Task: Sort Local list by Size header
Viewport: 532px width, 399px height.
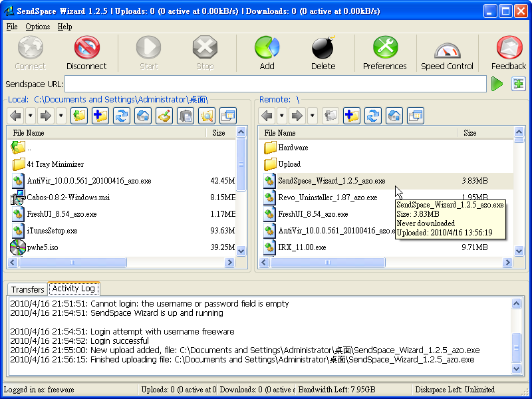Action: [221, 132]
